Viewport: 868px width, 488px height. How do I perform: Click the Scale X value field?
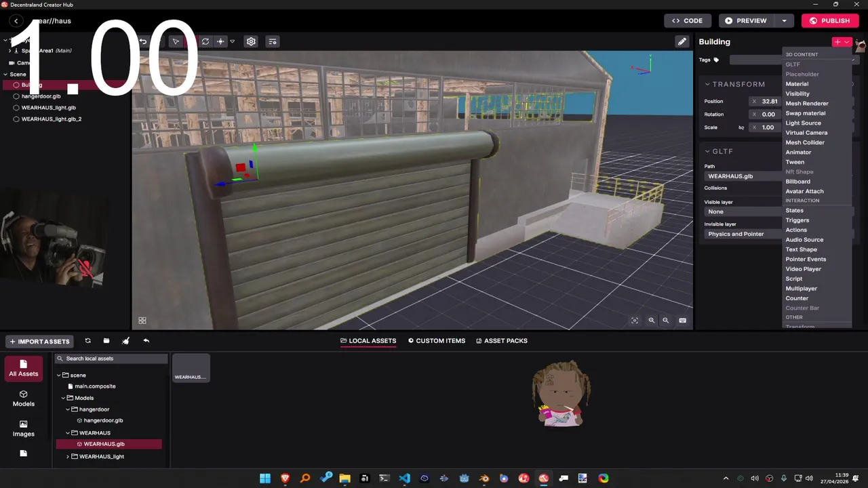click(x=765, y=127)
